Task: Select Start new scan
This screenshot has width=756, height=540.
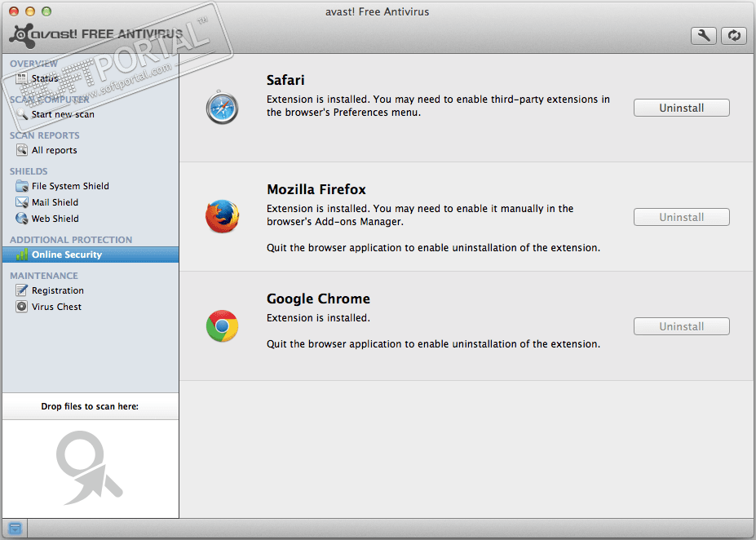Action: tap(63, 114)
